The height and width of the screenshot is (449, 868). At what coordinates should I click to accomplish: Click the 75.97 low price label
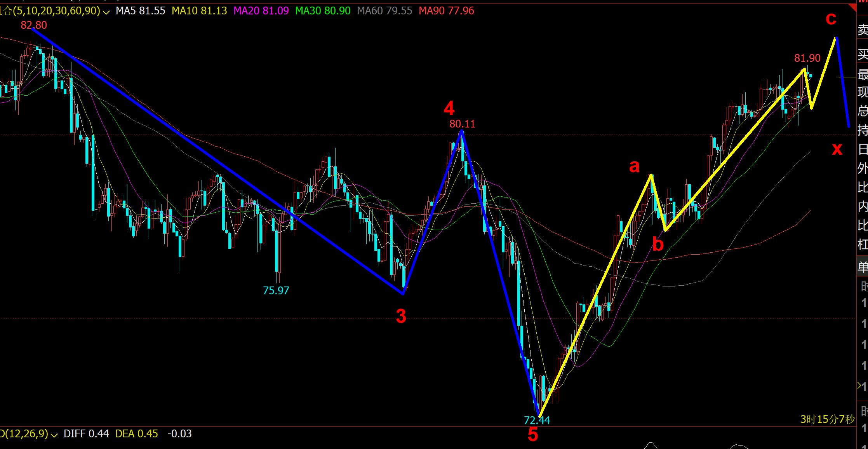click(276, 291)
